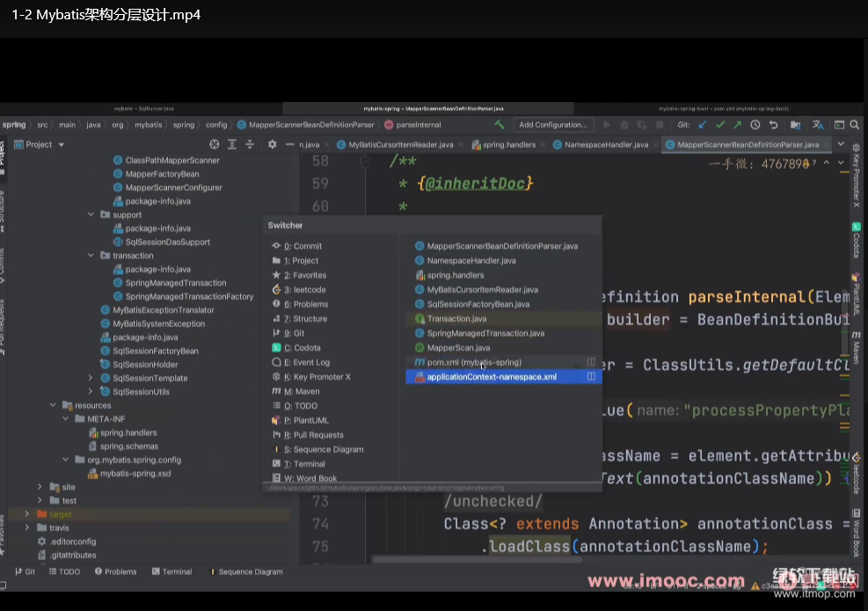Click the Translate toolbar icon
The height and width of the screenshot is (611, 868).
(x=818, y=125)
